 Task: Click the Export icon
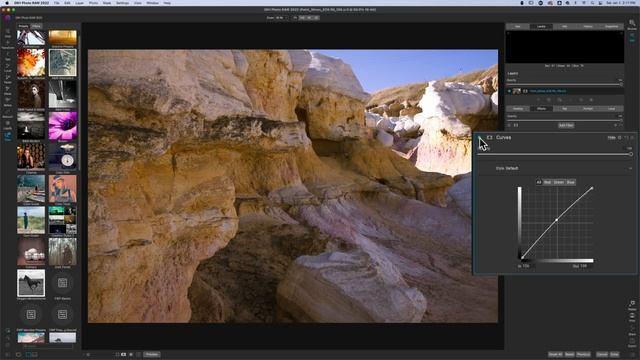point(632,342)
